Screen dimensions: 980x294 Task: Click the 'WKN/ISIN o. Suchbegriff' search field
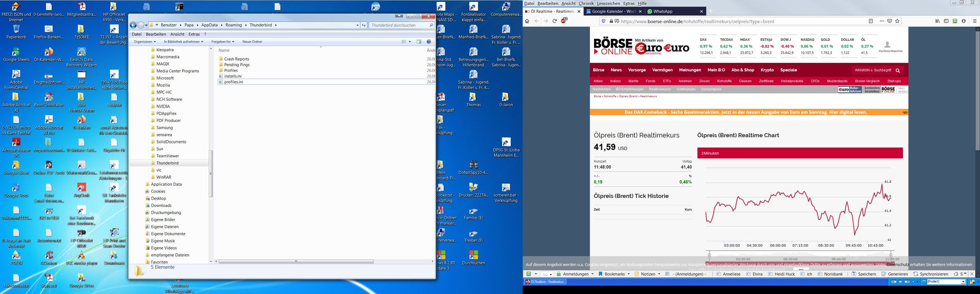(x=873, y=70)
